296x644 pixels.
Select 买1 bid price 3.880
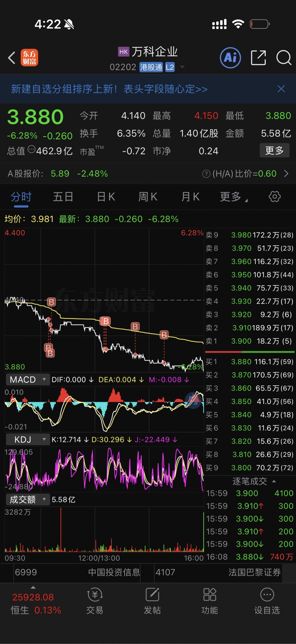[250, 362]
